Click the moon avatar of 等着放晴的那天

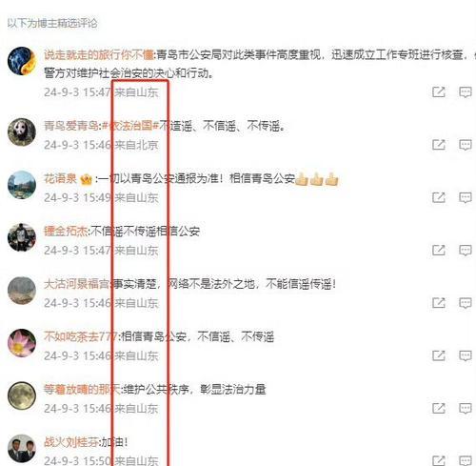[x=22, y=395]
